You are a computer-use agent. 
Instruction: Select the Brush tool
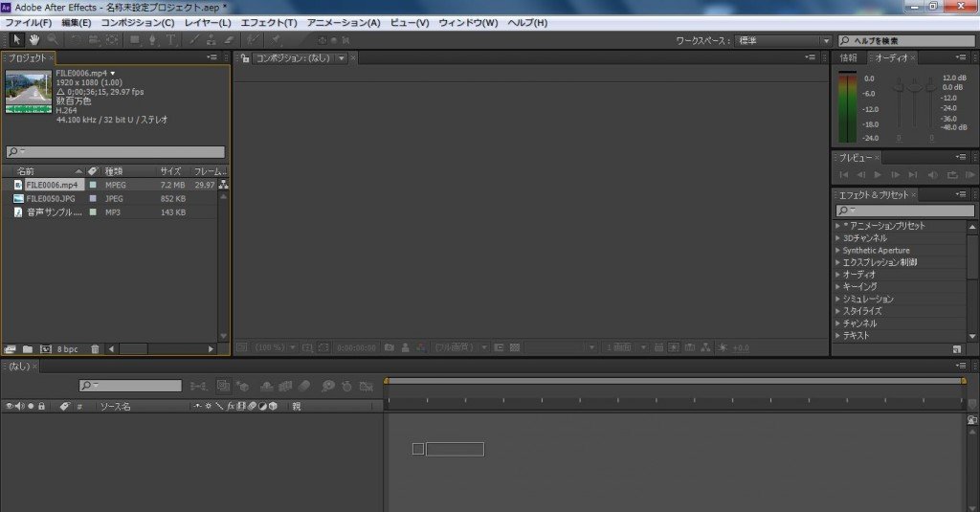(x=194, y=40)
